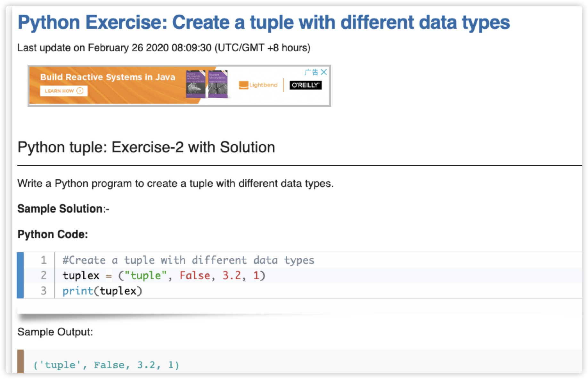Click the False value in code line 2
Image resolution: width=588 pixels, height=379 pixels.
[195, 275]
